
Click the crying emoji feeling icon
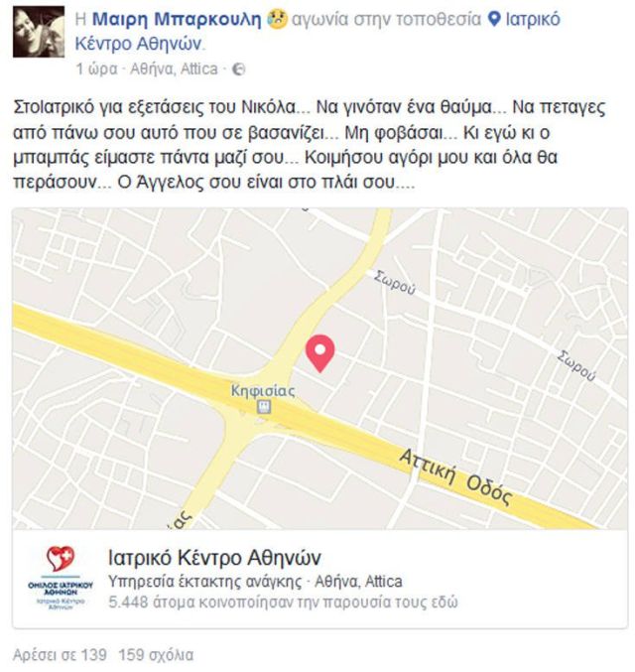(277, 20)
